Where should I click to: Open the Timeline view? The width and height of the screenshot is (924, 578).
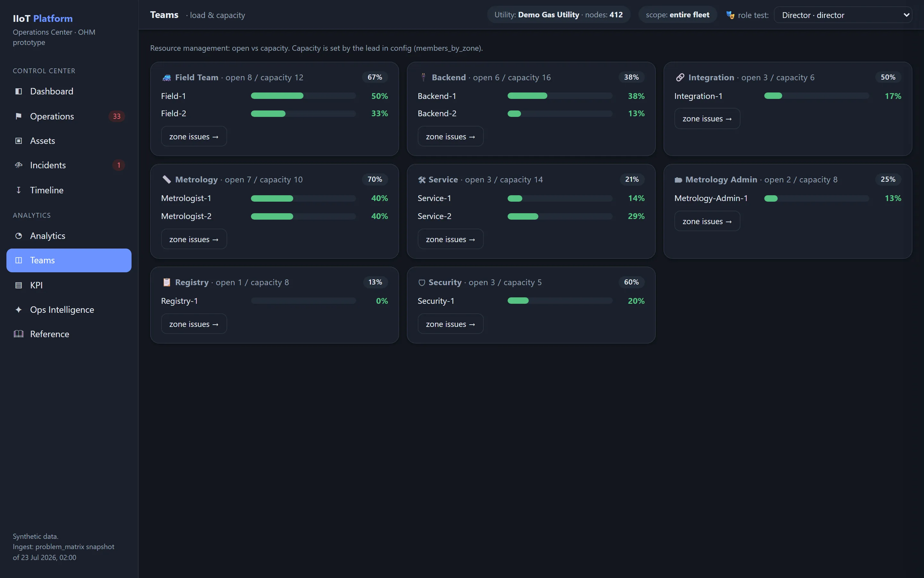[69, 190]
